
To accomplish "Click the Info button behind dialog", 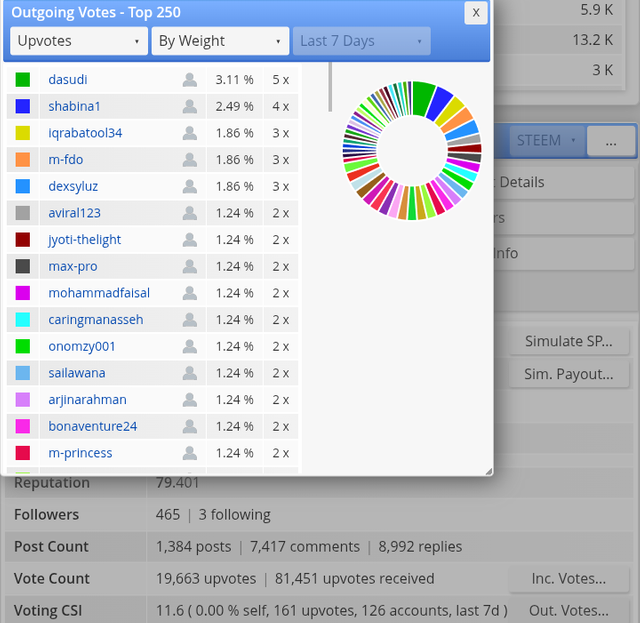I will [563, 253].
